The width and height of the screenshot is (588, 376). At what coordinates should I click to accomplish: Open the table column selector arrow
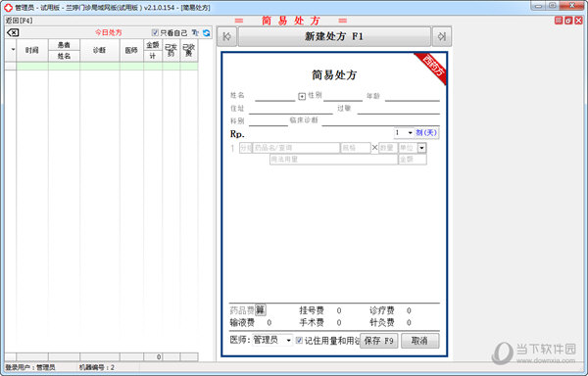tap(13, 49)
